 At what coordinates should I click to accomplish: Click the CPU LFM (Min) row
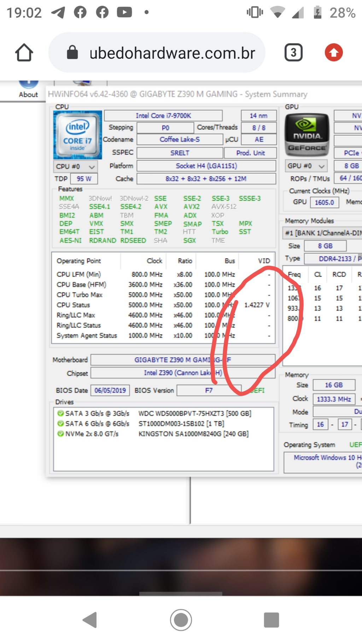[163, 274]
